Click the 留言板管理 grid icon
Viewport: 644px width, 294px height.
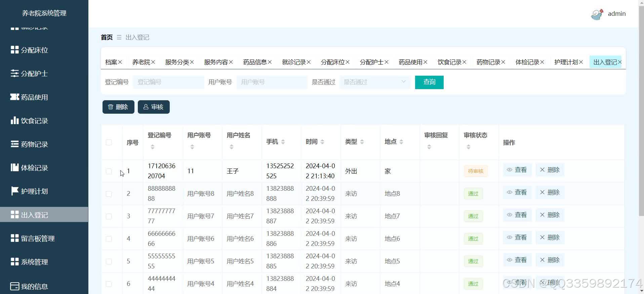tap(14, 238)
